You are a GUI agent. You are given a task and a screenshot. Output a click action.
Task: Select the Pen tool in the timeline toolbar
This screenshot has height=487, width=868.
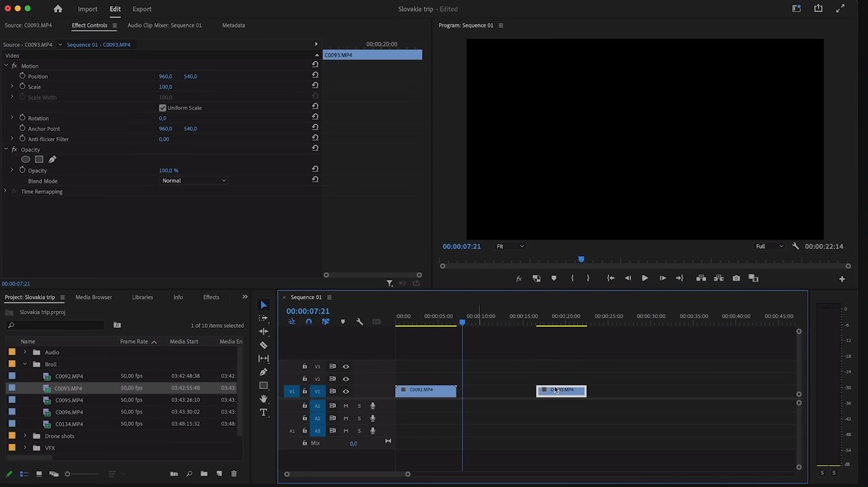(x=263, y=372)
